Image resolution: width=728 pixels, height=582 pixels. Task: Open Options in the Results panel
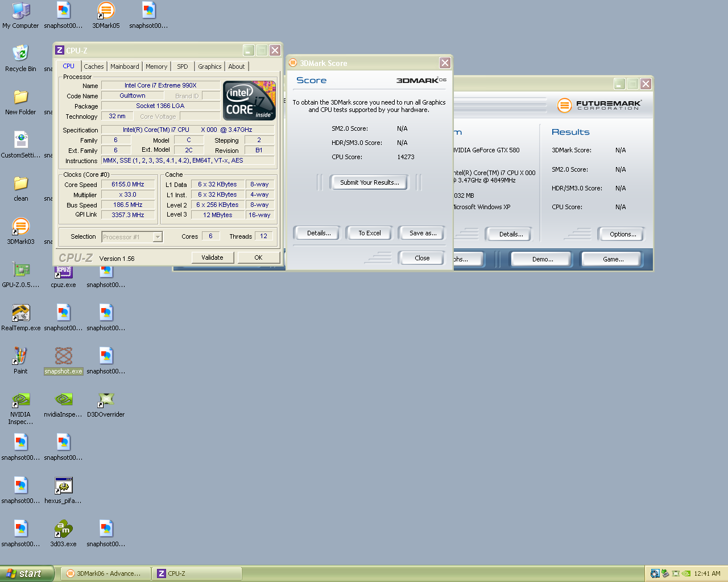[622, 234]
